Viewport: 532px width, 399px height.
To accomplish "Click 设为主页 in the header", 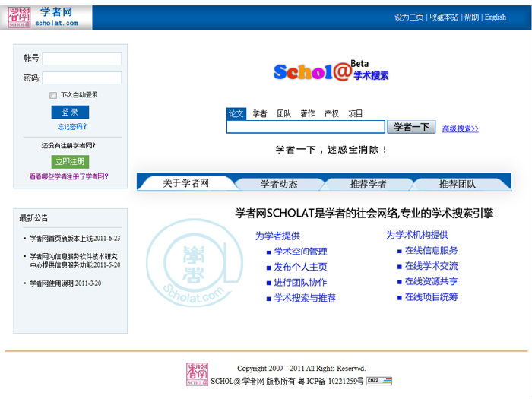I will (x=409, y=17).
